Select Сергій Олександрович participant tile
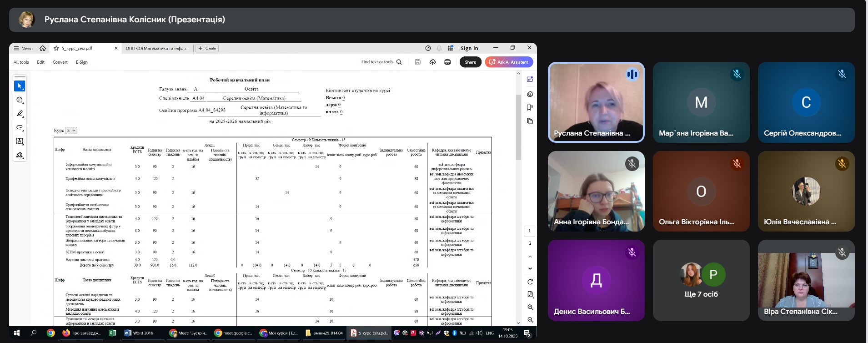 coord(806,102)
